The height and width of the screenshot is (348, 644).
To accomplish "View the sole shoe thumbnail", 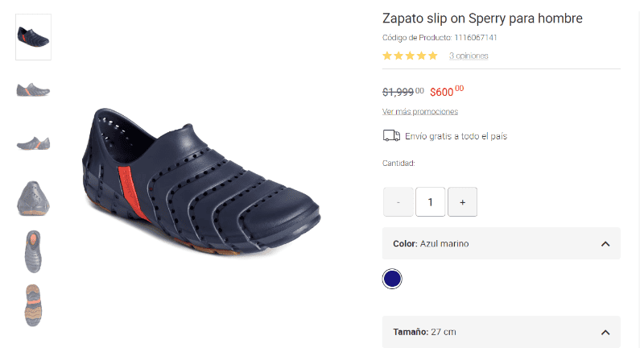I will click(x=33, y=304).
